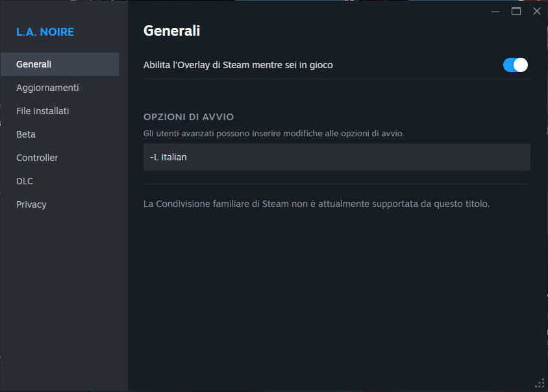Click the Generali page heading
The image size is (548, 392).
click(x=171, y=31)
